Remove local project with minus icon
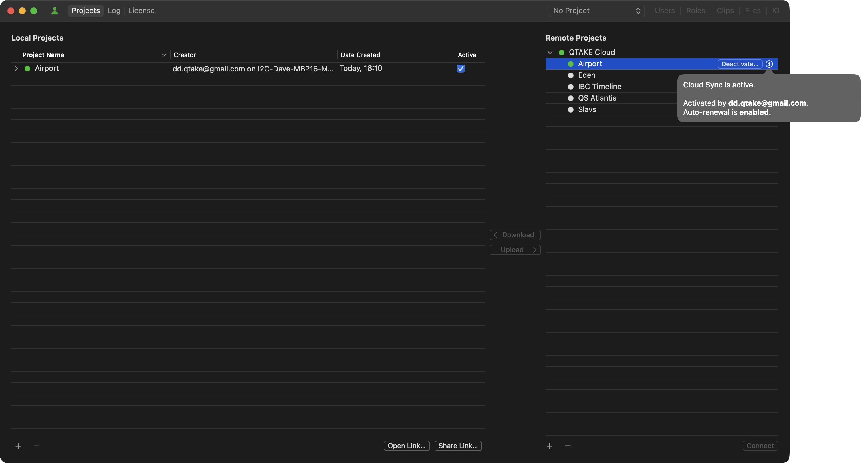The image size is (868, 463). click(37, 446)
